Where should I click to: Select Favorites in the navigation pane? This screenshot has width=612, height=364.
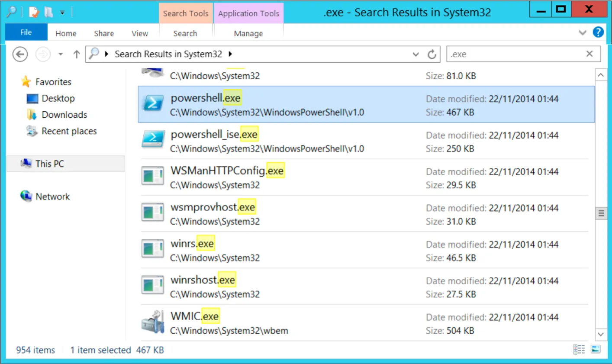[53, 82]
